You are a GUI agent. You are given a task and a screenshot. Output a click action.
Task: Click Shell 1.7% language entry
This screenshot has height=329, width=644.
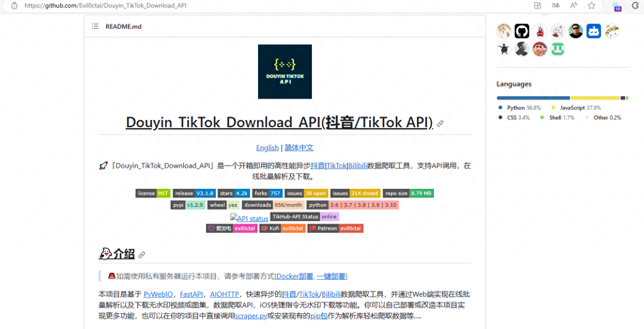click(557, 118)
